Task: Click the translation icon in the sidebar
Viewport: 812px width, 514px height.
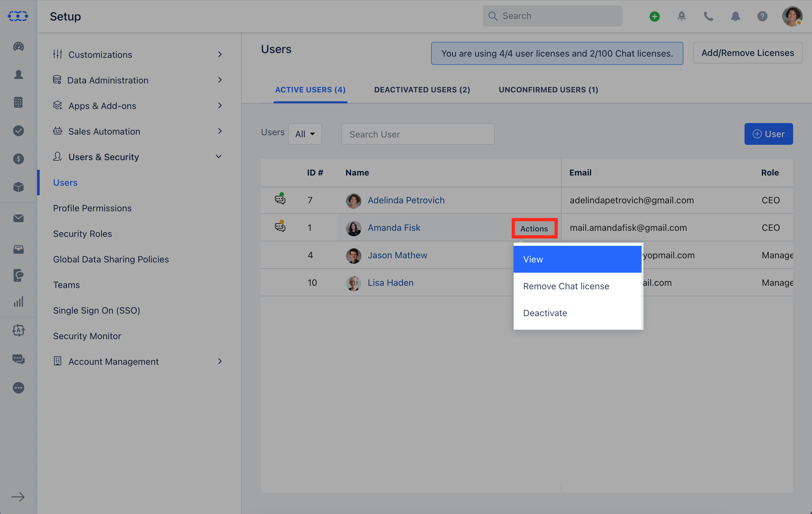Action: (x=18, y=330)
